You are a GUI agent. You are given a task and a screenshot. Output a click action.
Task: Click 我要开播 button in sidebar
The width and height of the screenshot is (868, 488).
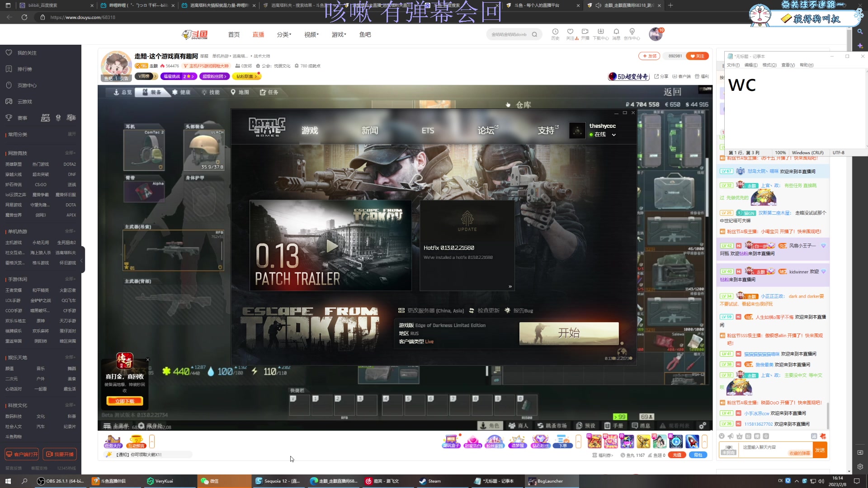[59, 454]
